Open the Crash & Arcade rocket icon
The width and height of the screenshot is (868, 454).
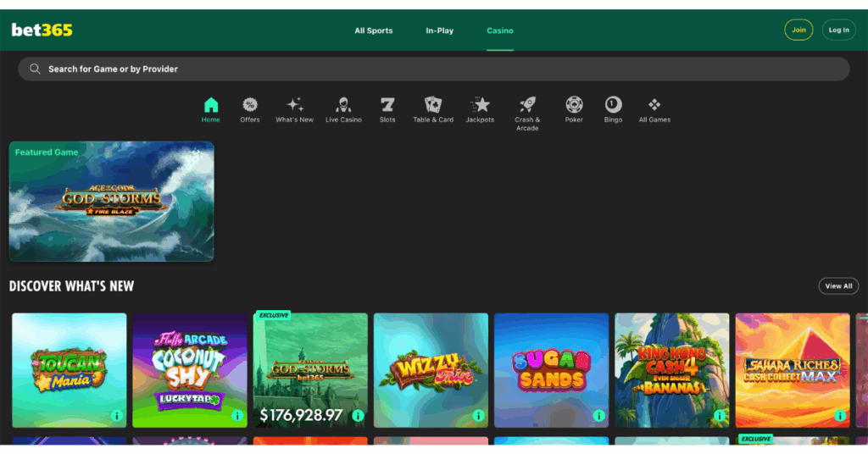pos(527,104)
